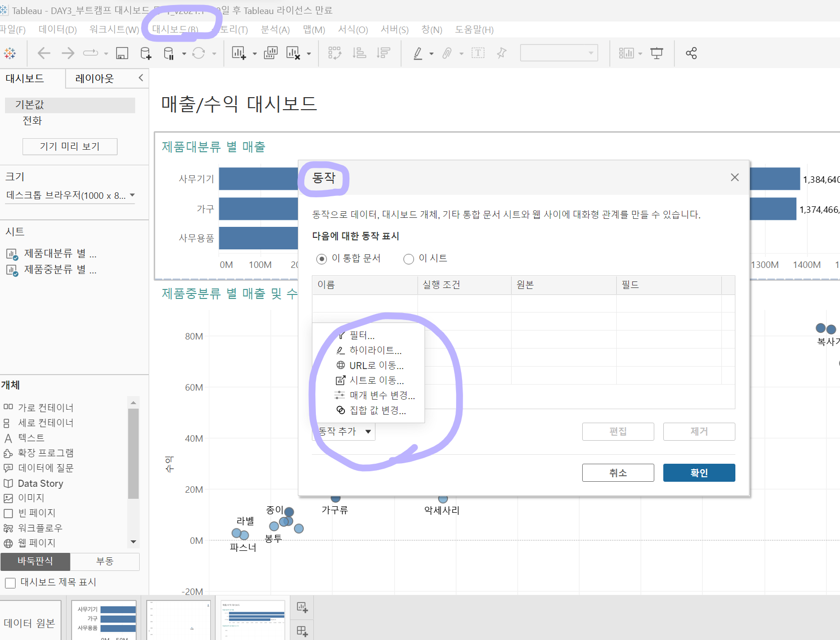Click the clear sheet icon
Viewport: 840px width, 640px height.
click(293, 53)
